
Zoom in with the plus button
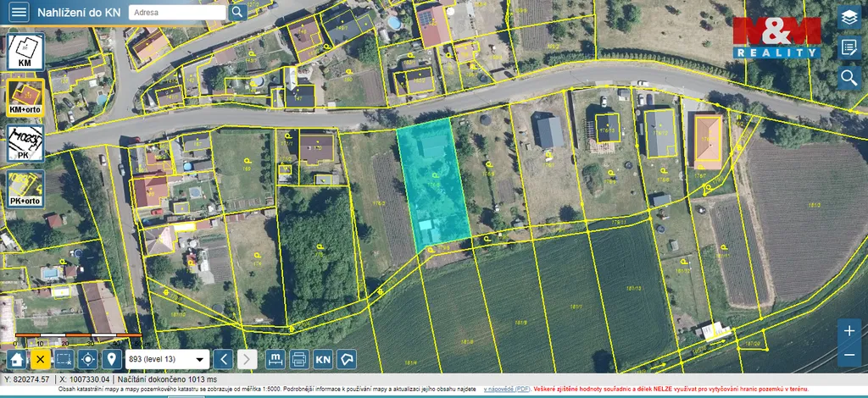coord(849,330)
